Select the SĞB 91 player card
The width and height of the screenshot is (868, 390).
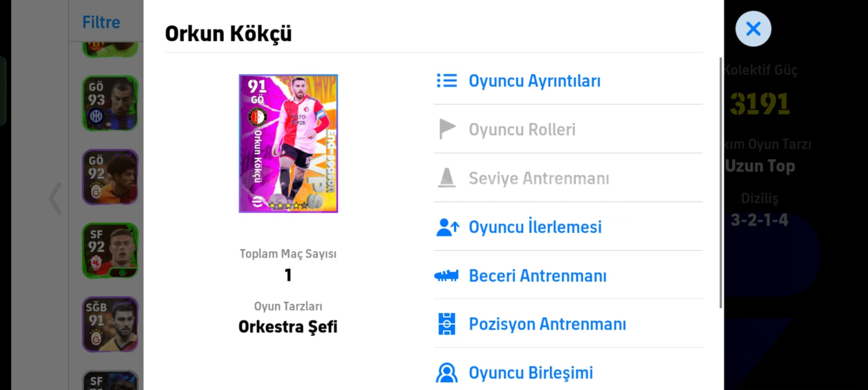pyautogui.click(x=110, y=324)
